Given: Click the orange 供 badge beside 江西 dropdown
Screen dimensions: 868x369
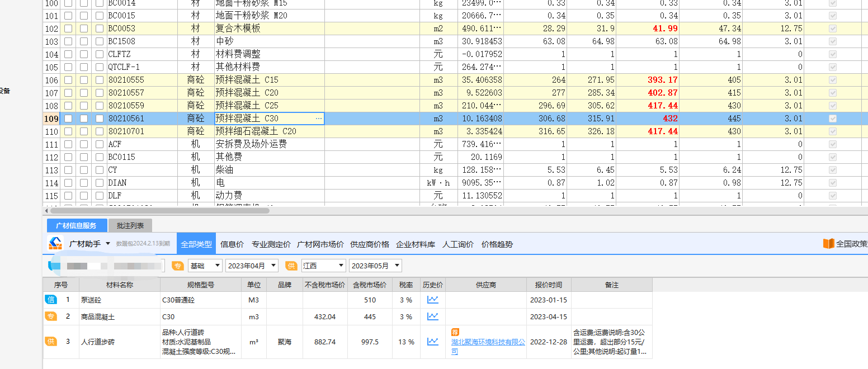Looking at the screenshot, I should [x=291, y=266].
